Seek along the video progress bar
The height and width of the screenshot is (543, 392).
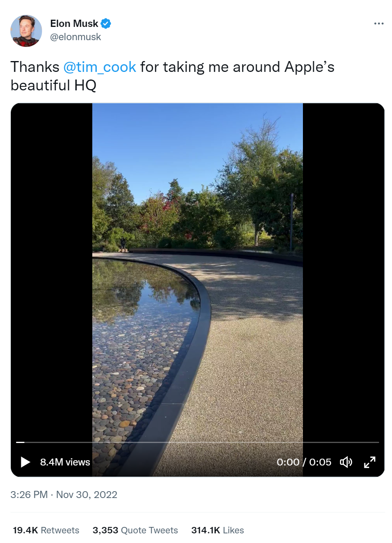click(197, 442)
